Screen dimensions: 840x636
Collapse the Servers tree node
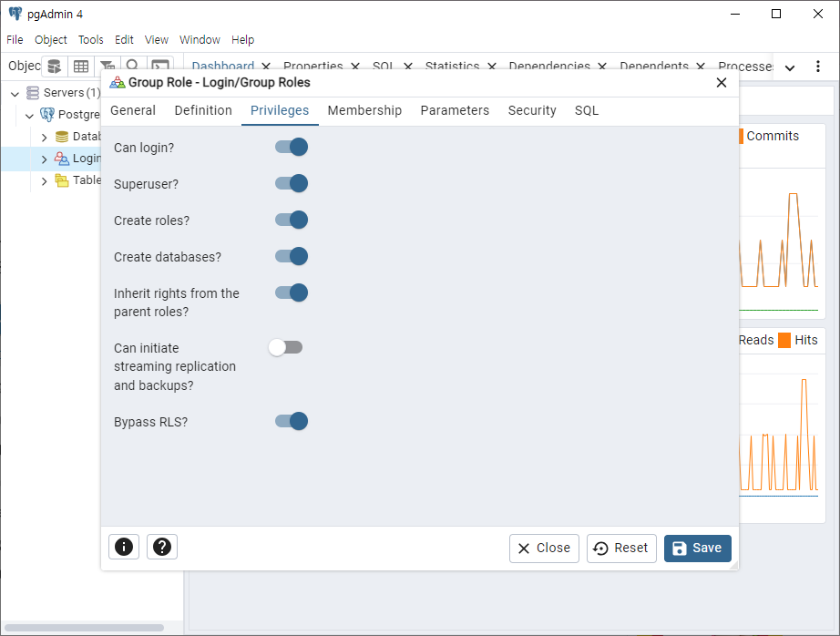point(15,94)
